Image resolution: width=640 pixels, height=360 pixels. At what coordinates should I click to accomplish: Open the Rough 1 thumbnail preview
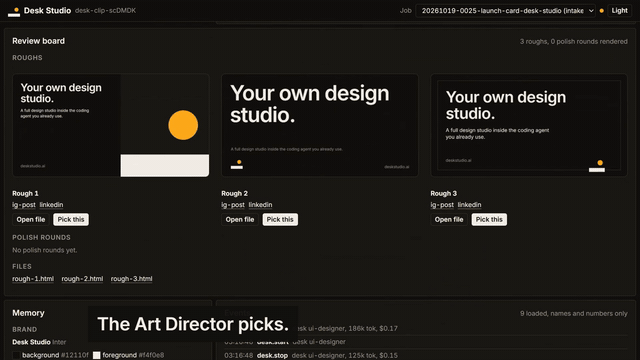pos(111,125)
